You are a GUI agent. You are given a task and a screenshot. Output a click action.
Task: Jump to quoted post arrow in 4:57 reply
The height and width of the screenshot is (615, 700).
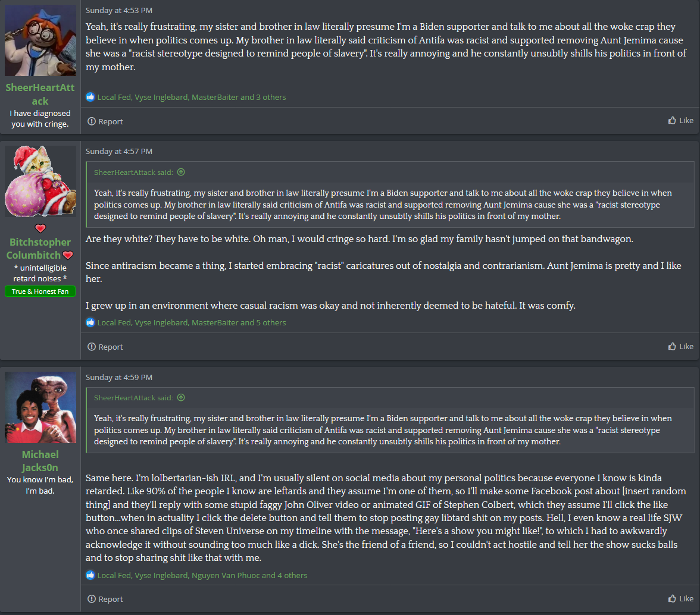181,172
